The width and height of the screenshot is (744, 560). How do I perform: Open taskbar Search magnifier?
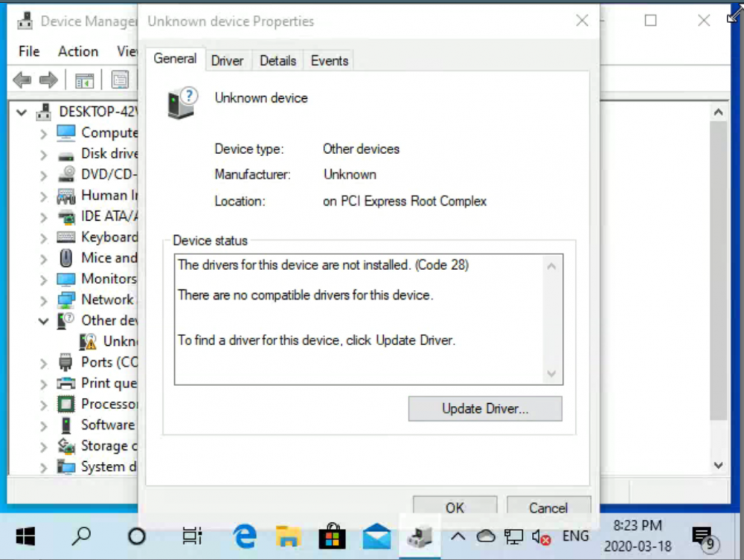pyautogui.click(x=81, y=536)
